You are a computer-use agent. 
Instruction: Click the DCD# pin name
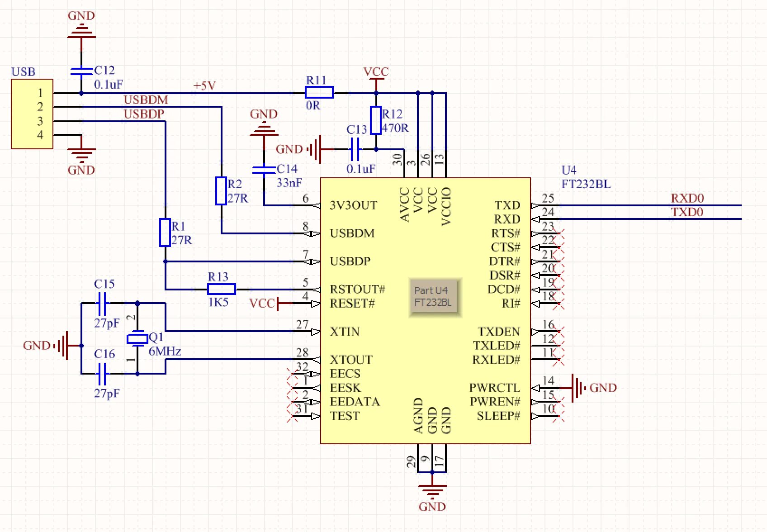pos(504,290)
